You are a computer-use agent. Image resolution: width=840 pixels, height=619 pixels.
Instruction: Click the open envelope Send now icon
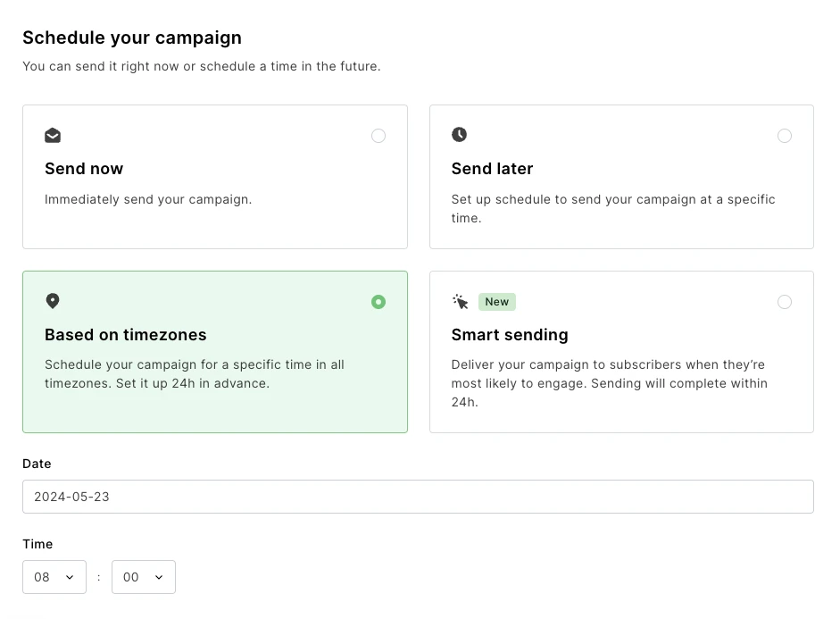[53, 136]
